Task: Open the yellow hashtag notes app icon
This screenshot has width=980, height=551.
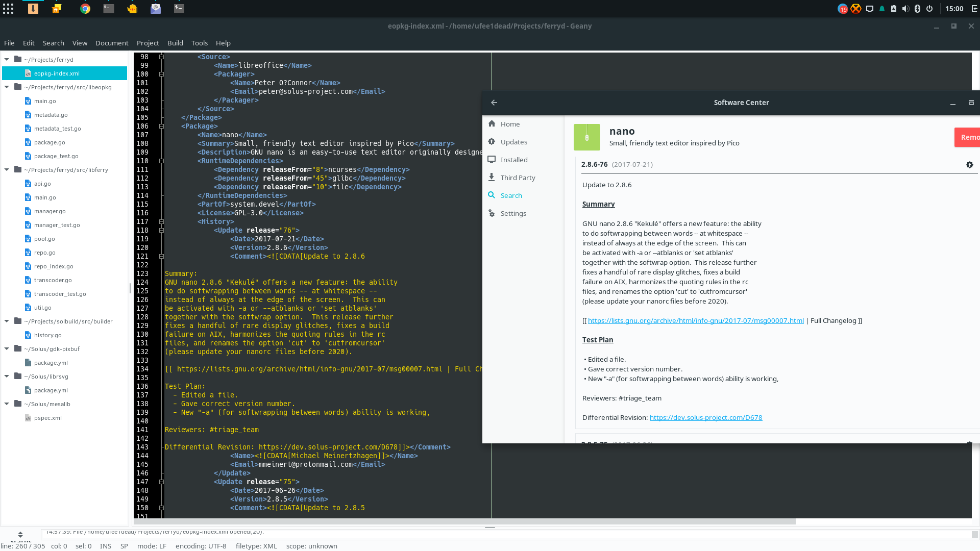Action: (57, 9)
